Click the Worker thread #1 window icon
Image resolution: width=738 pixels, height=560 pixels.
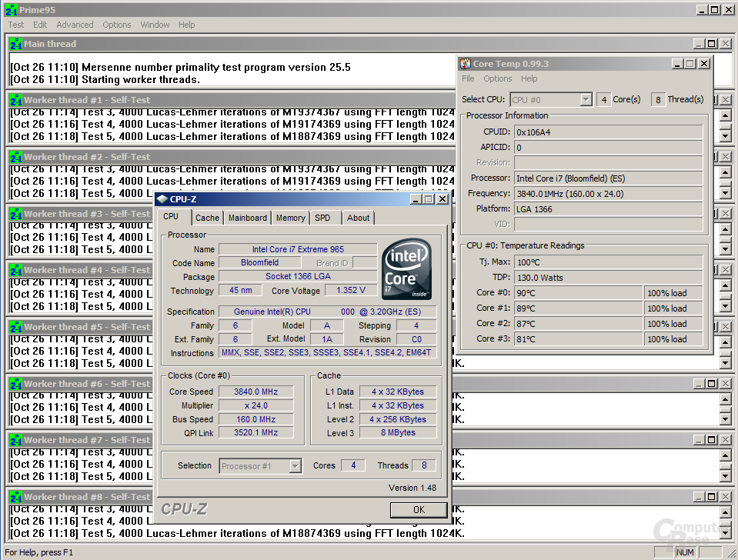click(16, 100)
